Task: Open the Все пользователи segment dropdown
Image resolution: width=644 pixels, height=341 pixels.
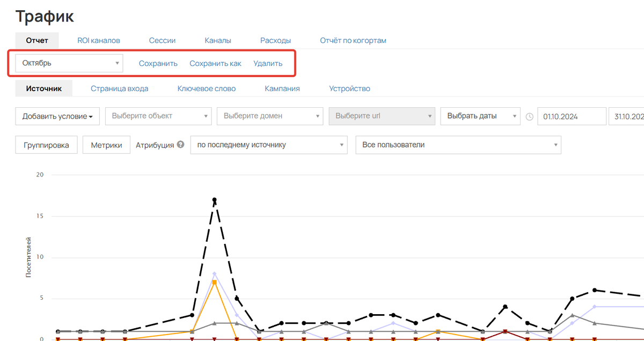Action: (x=458, y=145)
